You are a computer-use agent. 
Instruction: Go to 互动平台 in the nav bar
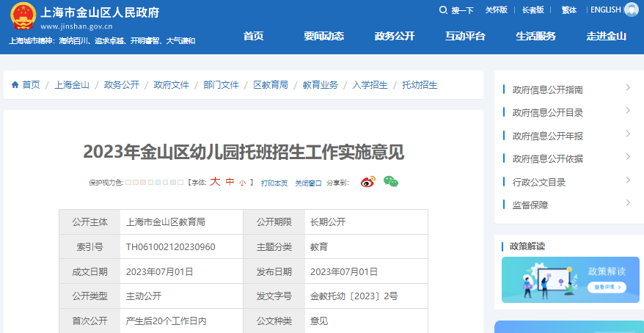coord(464,36)
